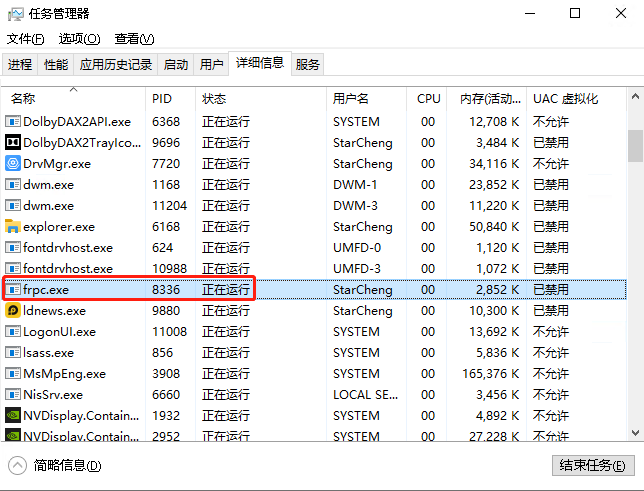This screenshot has height=491, width=644.
Task: Select the ldnews.exe process name
Action: coord(54,311)
